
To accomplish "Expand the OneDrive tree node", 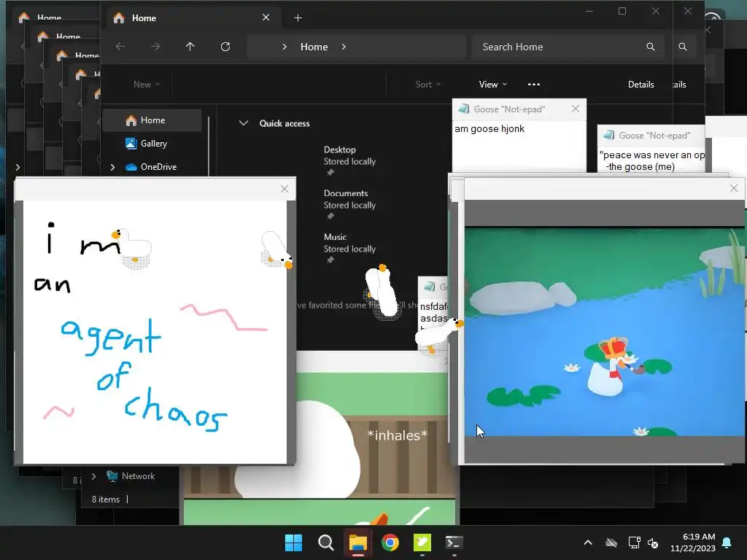I will coord(113,167).
